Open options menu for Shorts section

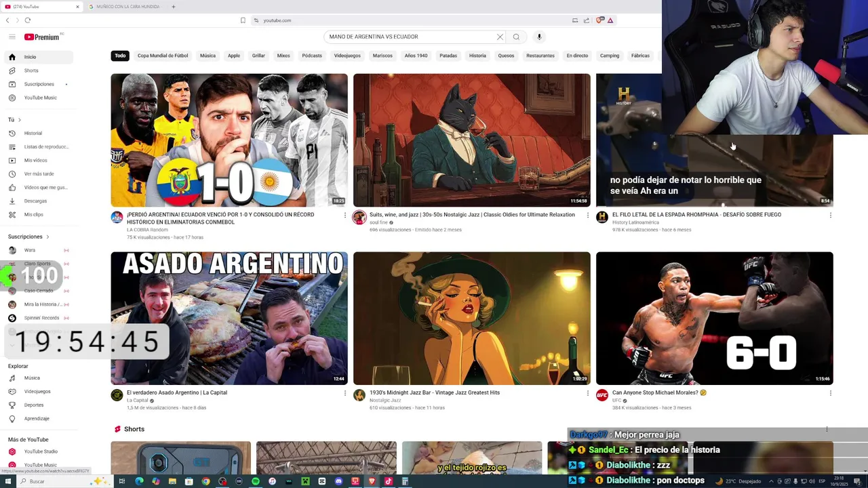(827, 429)
